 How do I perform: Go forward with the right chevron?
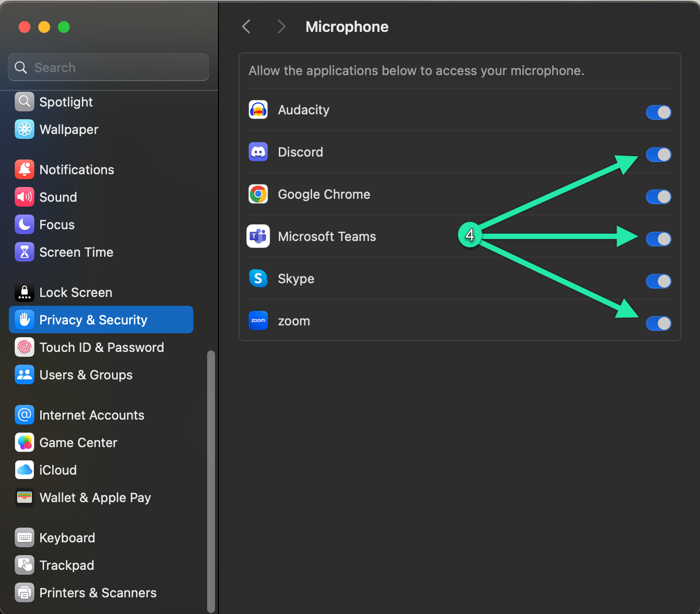click(281, 27)
